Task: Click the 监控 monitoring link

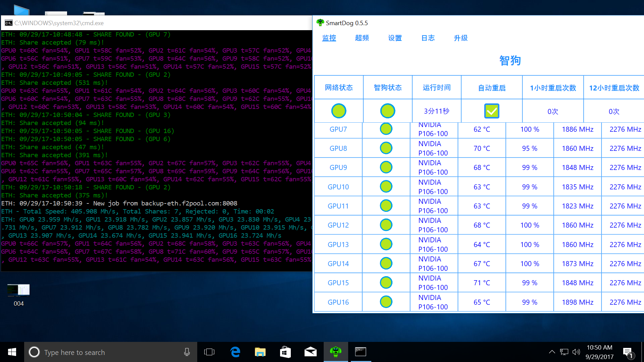Action: coord(329,38)
